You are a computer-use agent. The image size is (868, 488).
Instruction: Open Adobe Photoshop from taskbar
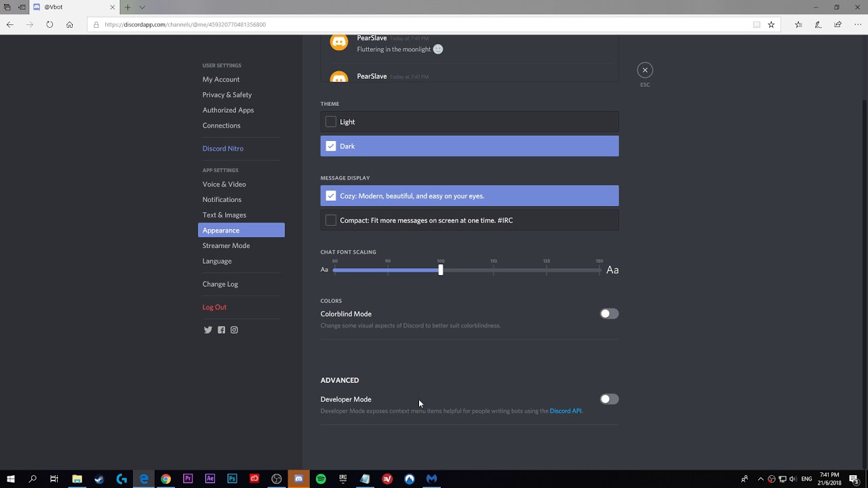(x=232, y=479)
